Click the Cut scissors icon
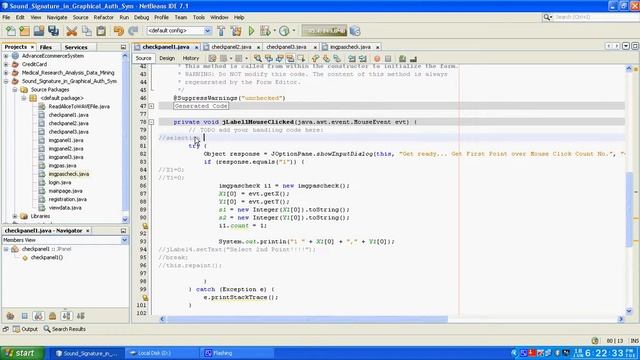The height and width of the screenshot is (360, 640). 72,31
